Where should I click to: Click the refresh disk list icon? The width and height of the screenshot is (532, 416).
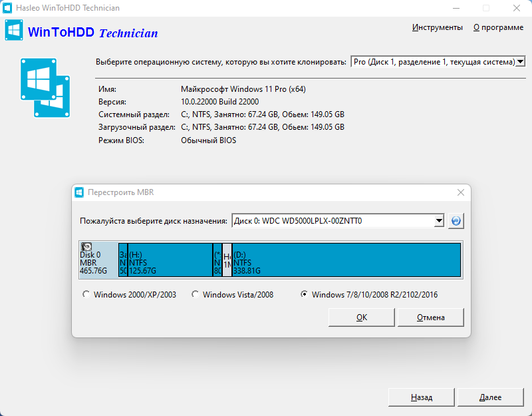[x=456, y=221]
